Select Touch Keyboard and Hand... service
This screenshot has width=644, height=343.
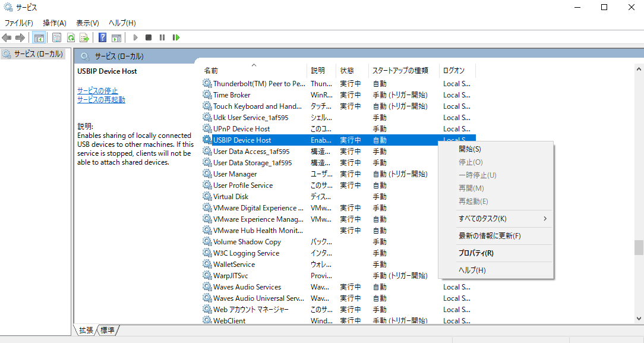[339, 106]
